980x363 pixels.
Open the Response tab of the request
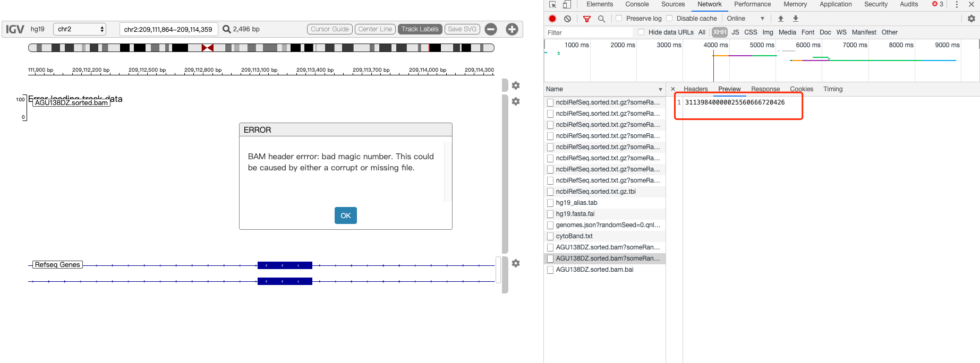(x=765, y=89)
